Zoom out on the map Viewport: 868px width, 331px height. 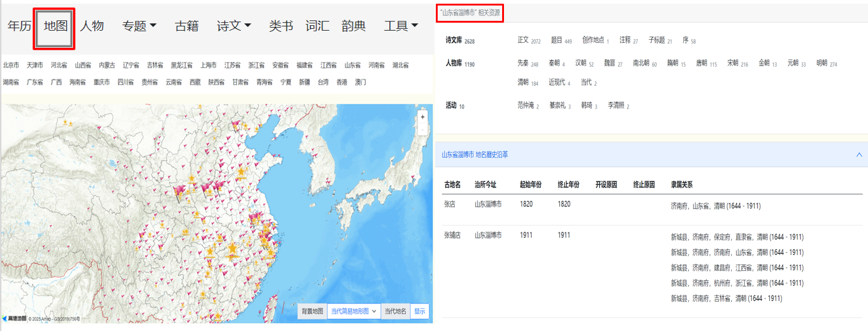[x=422, y=129]
